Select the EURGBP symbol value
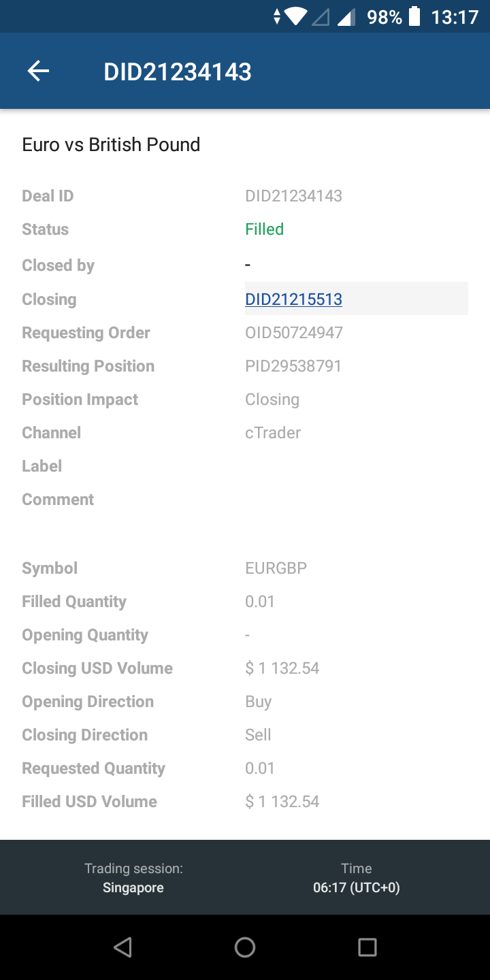This screenshot has height=980, width=490. coord(276,568)
